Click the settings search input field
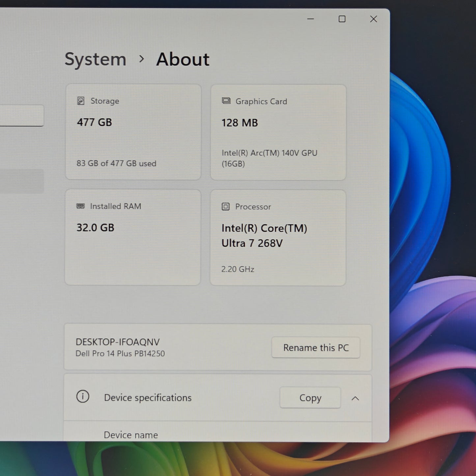This screenshot has width=476, height=476. (22, 116)
